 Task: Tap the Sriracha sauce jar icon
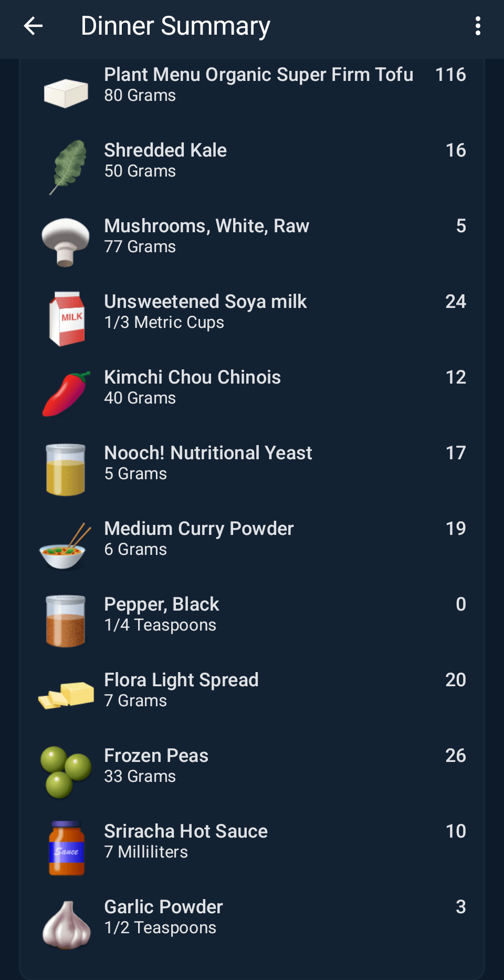pos(66,848)
